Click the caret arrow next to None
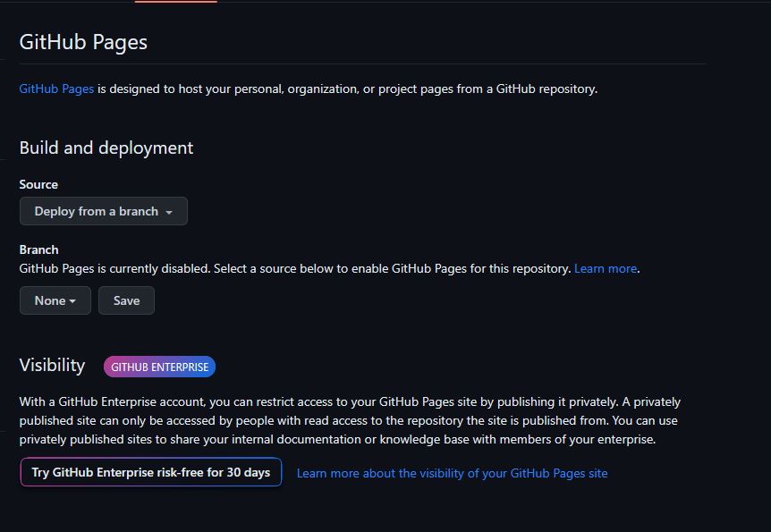The height and width of the screenshot is (532, 771). tap(72, 301)
